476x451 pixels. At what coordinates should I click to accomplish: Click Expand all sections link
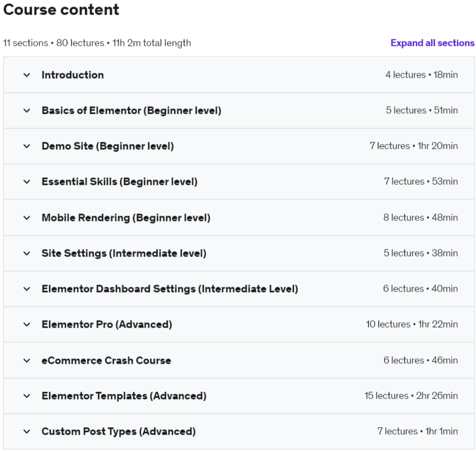[432, 43]
